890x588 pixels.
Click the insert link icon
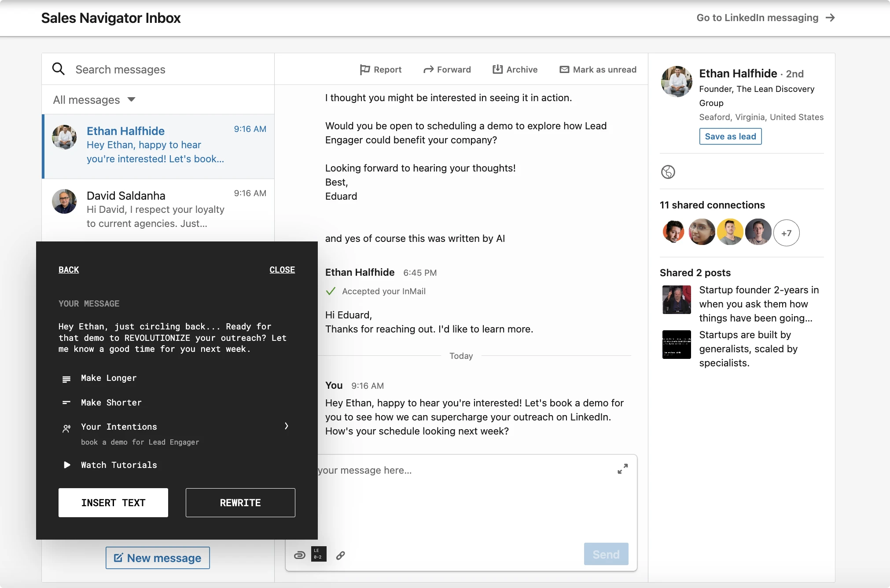(x=341, y=555)
